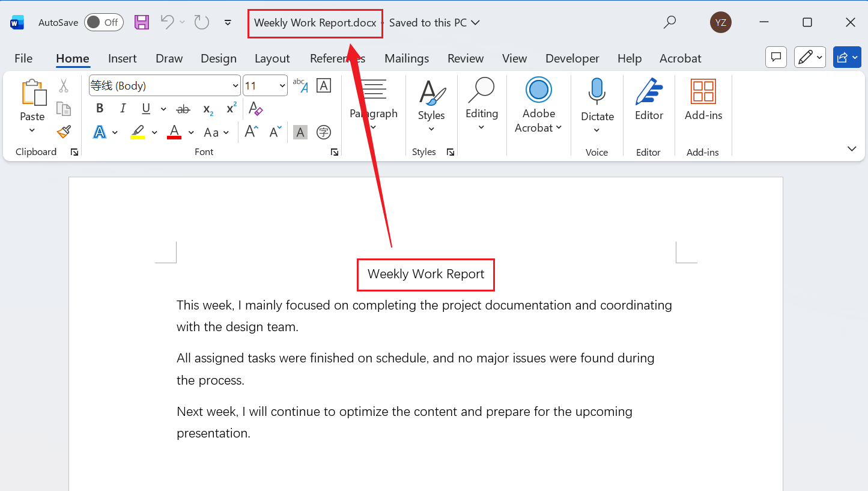Viewport: 868px width, 491px height.
Task: Toggle character shading
Action: [x=300, y=132]
